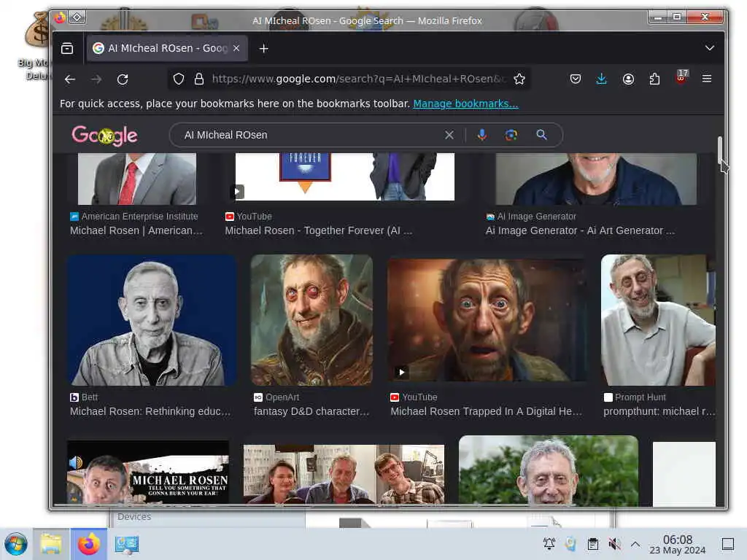Open three people studio photo thumbnail
Viewport: 747px width, 560px height.
344,474
